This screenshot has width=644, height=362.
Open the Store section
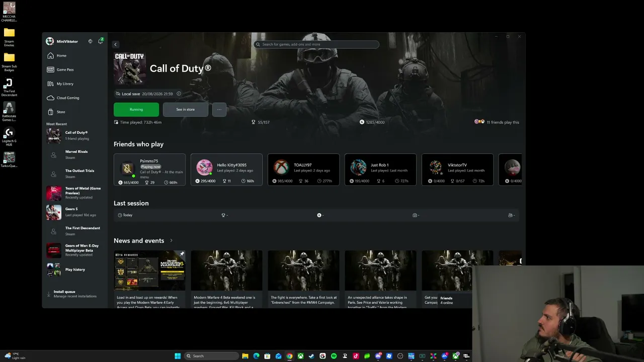(75, 112)
